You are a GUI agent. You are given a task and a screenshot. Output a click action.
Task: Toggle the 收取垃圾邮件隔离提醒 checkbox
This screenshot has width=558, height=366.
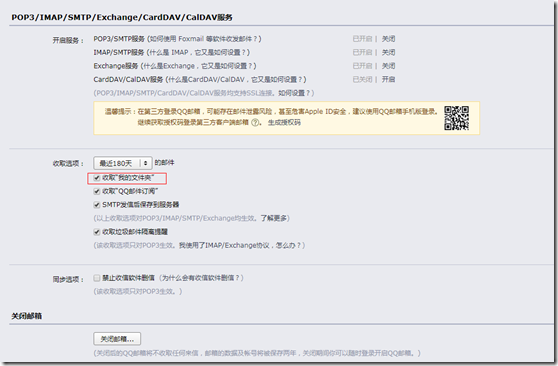96,232
